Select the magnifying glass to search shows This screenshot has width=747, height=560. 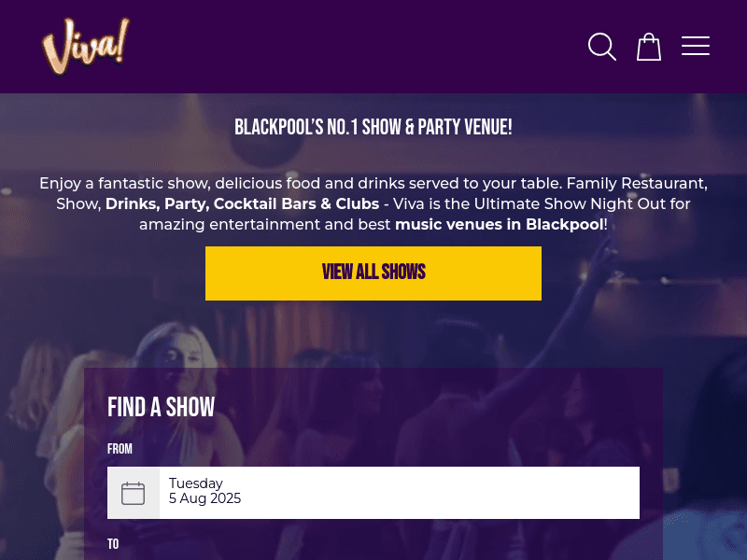point(602,47)
